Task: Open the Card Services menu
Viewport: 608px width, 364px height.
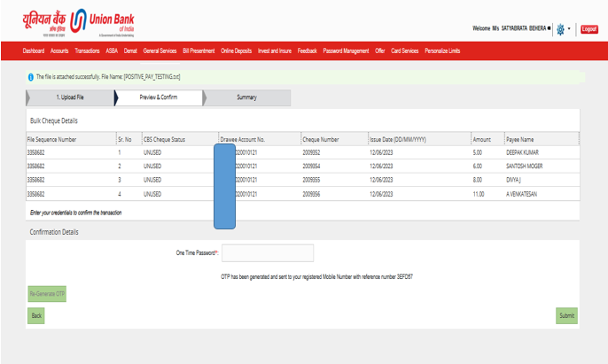Action: pyautogui.click(x=404, y=51)
